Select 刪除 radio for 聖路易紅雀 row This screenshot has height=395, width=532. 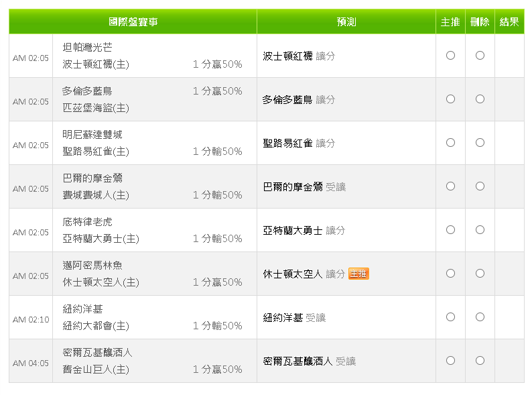(x=480, y=143)
